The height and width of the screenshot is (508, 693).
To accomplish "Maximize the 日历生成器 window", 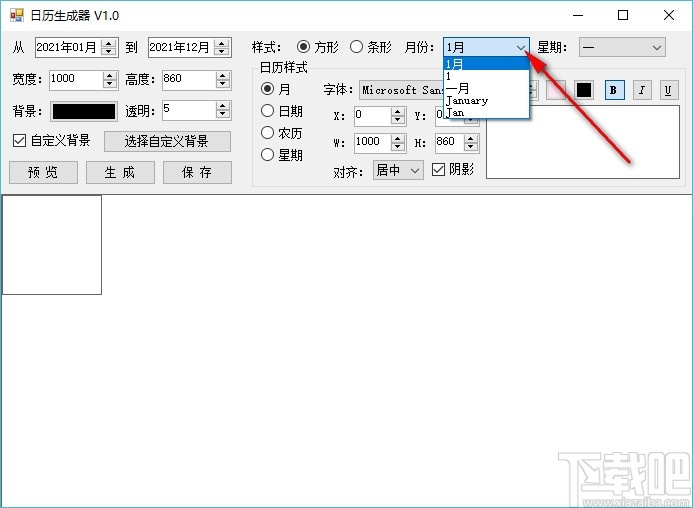I will pyautogui.click(x=623, y=15).
